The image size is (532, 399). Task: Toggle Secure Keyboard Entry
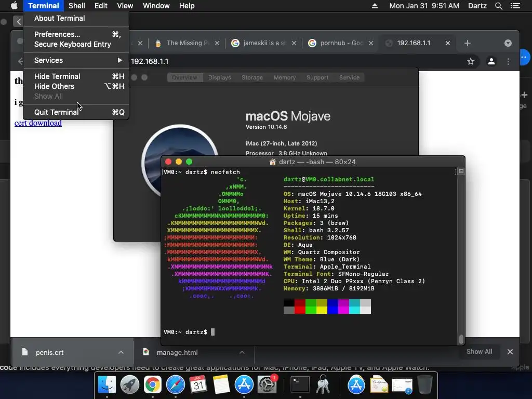76,44
